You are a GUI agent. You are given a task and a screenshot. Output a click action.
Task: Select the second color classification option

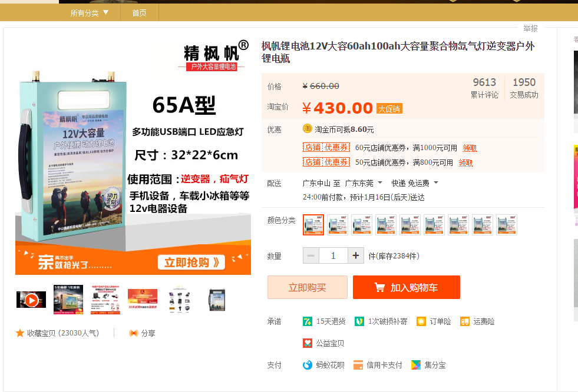point(337,224)
